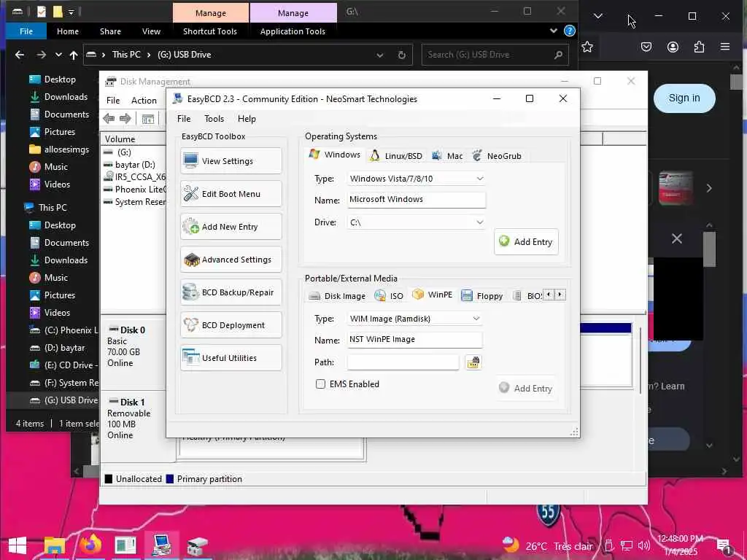Image resolution: width=747 pixels, height=560 pixels.
Task: Select Add New Entry in EasyBCD Toolbox
Action: [x=231, y=227]
